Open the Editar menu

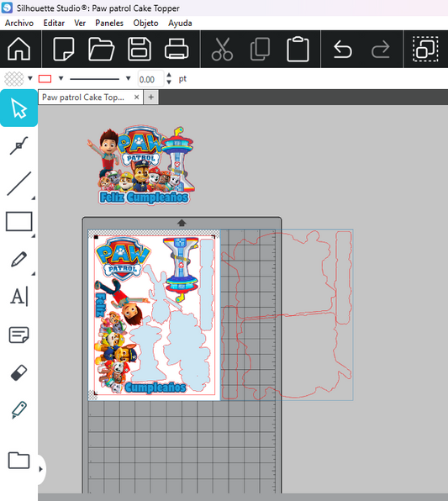click(54, 24)
